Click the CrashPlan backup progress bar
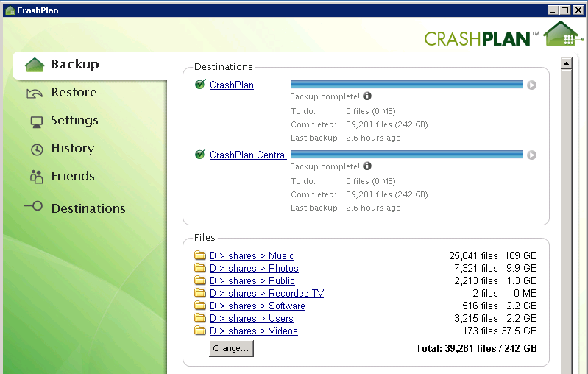 406,85
